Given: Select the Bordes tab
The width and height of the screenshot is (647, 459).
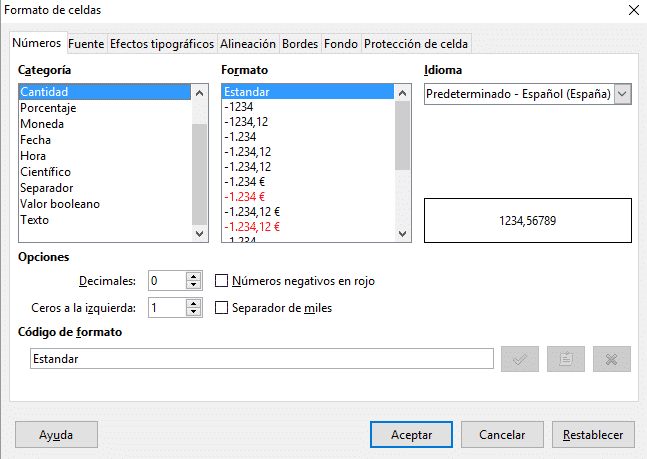Looking at the screenshot, I should (x=300, y=44).
